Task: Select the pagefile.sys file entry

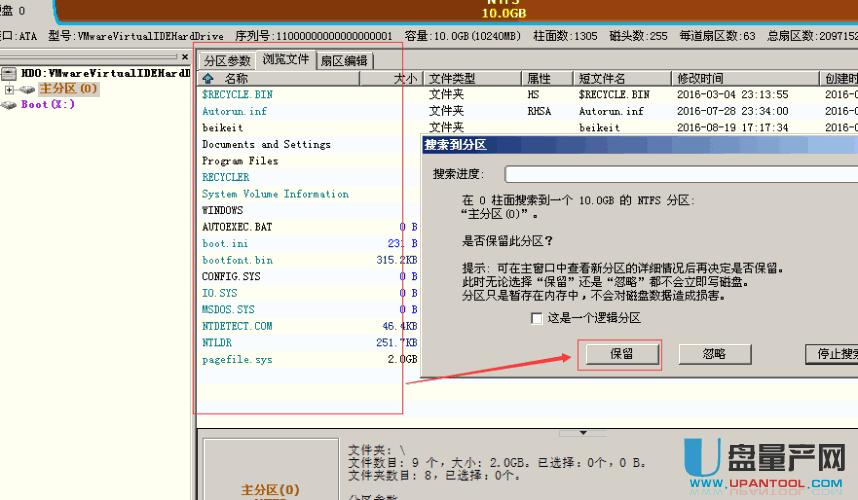Action: coord(236,359)
